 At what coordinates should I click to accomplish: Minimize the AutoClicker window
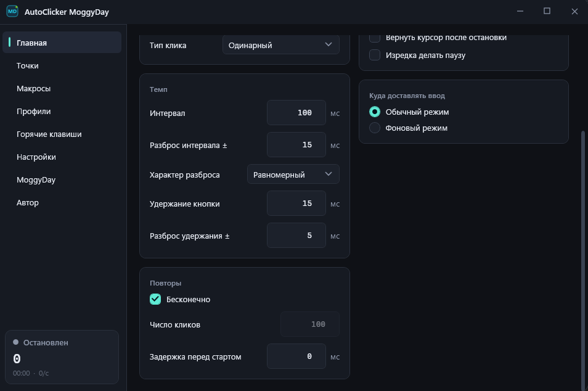[520, 11]
